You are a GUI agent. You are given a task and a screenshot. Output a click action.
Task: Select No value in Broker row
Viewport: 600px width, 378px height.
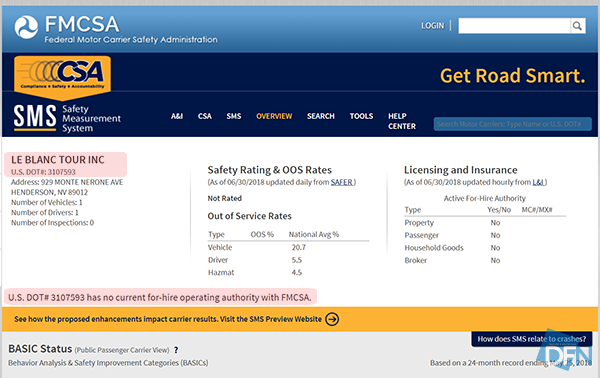click(x=496, y=261)
